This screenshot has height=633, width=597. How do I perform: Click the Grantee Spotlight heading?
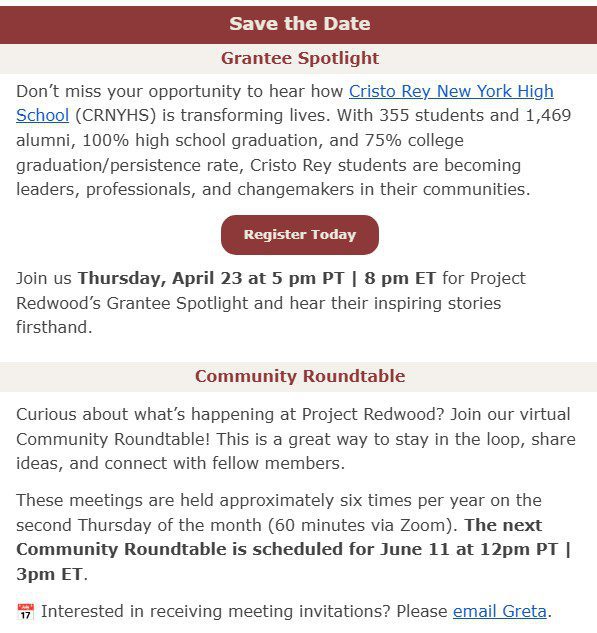pyautogui.click(x=300, y=59)
